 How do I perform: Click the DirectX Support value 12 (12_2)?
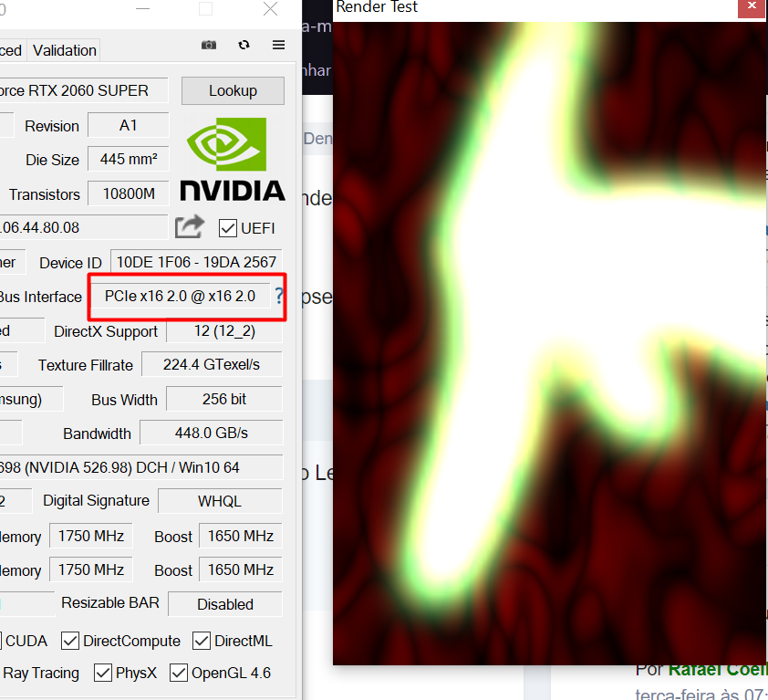tap(224, 331)
